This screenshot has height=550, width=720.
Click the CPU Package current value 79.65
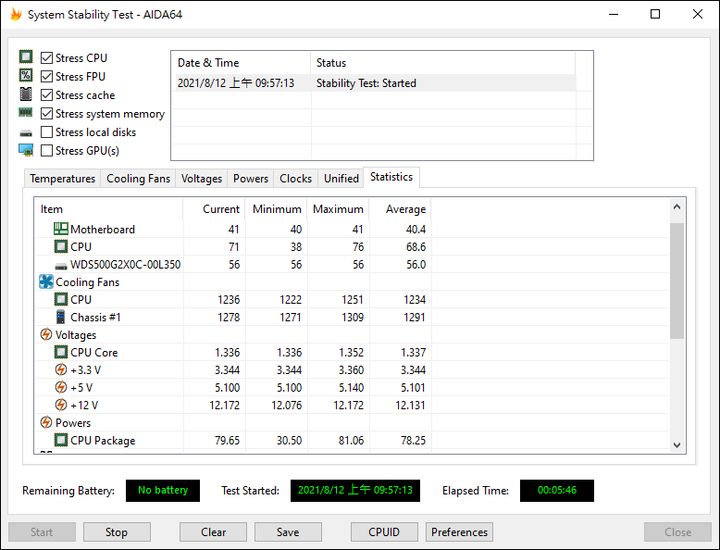pyautogui.click(x=227, y=440)
